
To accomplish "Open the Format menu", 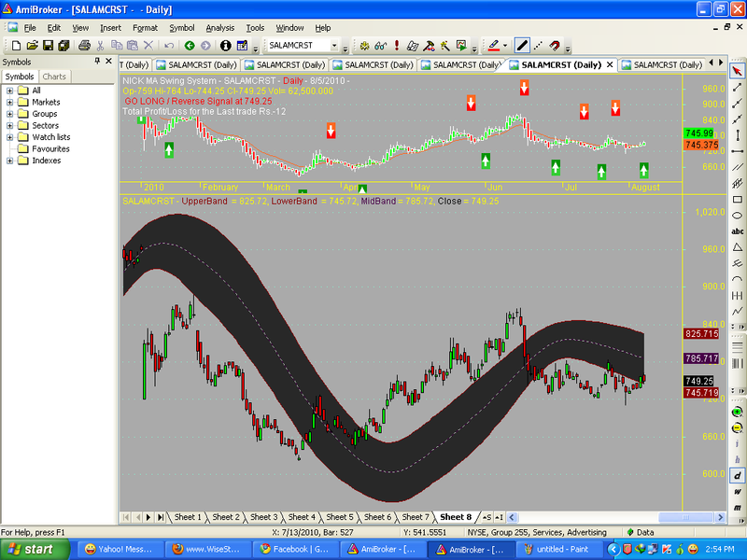I will tap(145, 28).
